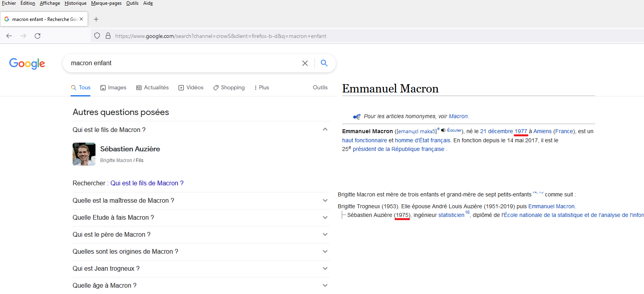
Task: Click the Écouter speaker audio icon
Action: click(x=443, y=130)
